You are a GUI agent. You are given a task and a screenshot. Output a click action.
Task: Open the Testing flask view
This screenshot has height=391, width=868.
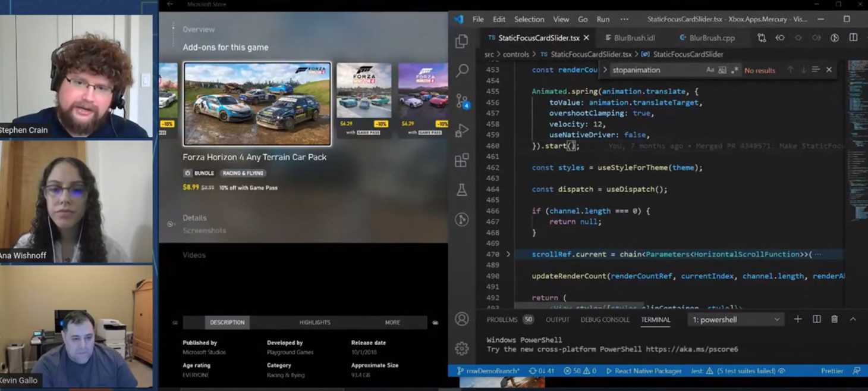click(x=462, y=190)
